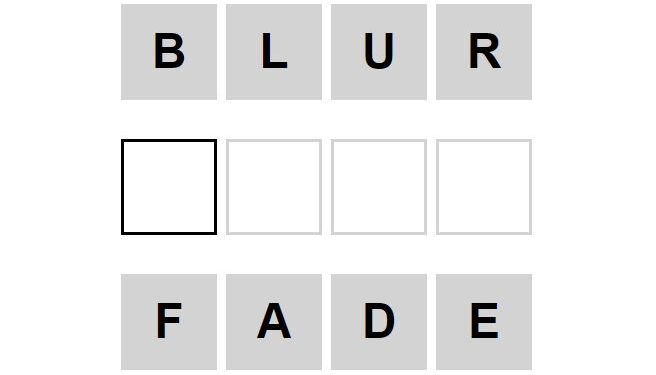The width and height of the screenshot is (656, 375).
Task: Tap the empty box below letter L
Action: (274, 187)
